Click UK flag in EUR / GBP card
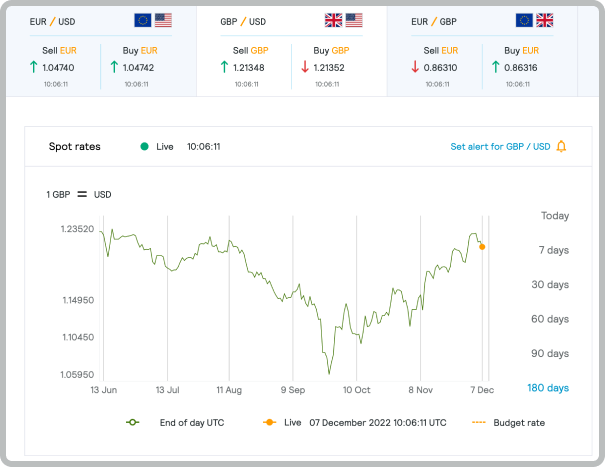The width and height of the screenshot is (605, 467). click(545, 20)
